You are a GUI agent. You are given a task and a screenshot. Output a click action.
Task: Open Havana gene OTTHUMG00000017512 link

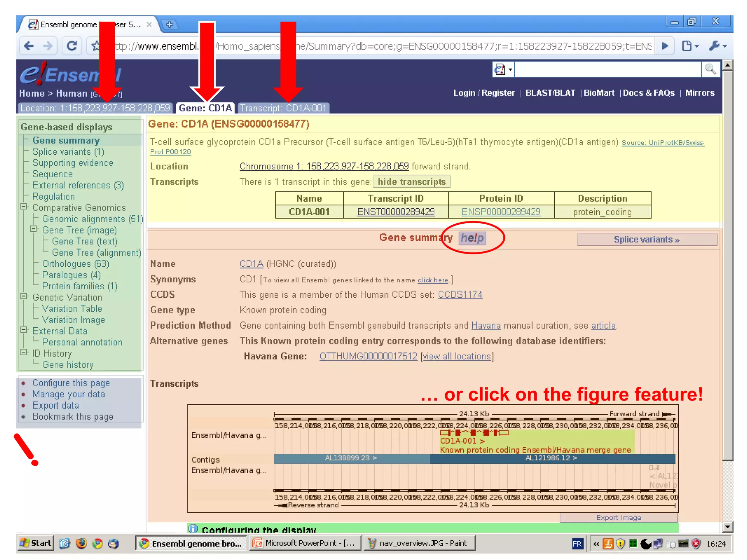[368, 356]
